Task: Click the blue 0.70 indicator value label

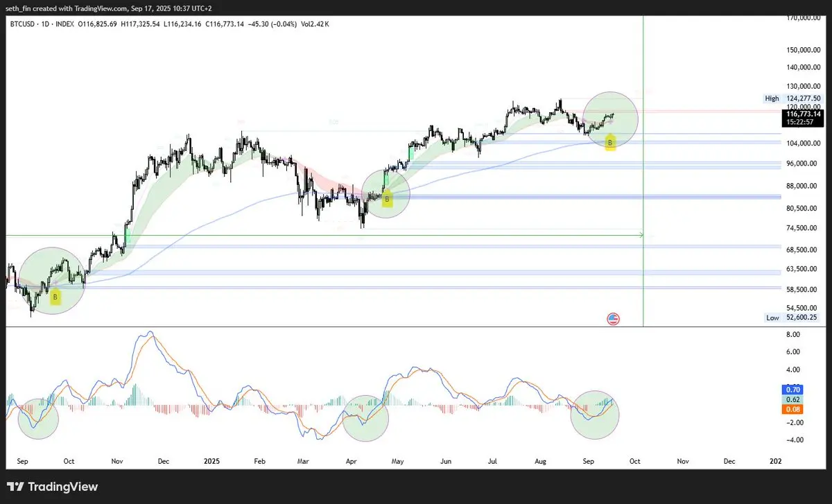Action: (x=793, y=390)
